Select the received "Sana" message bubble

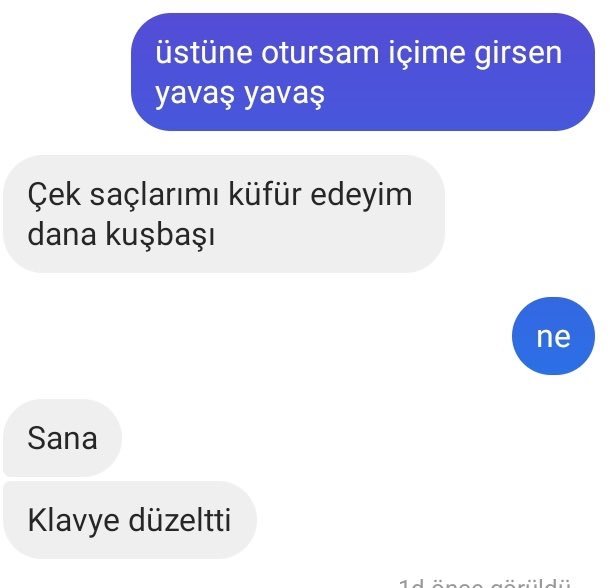pyautogui.click(x=62, y=438)
